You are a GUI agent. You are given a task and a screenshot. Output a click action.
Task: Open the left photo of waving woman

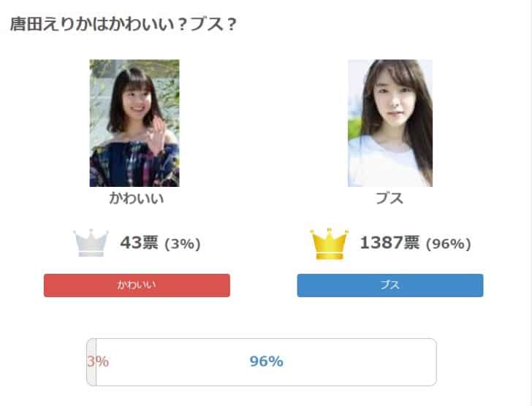(134, 123)
